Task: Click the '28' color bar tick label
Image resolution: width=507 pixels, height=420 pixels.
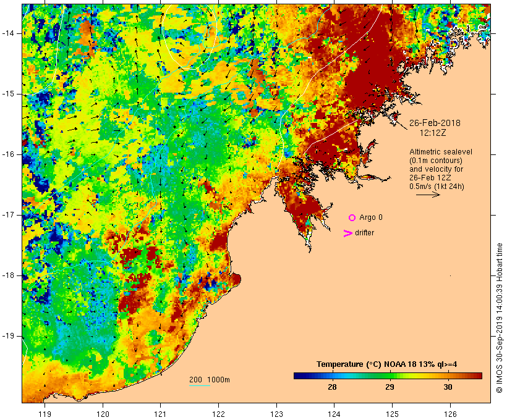Action: (x=332, y=387)
